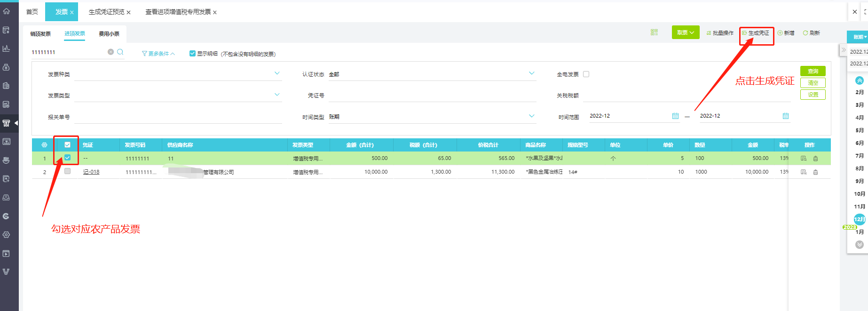The width and height of the screenshot is (868, 311).
Task: Toggle the 显示明细 checkbox
Action: pyautogui.click(x=192, y=54)
